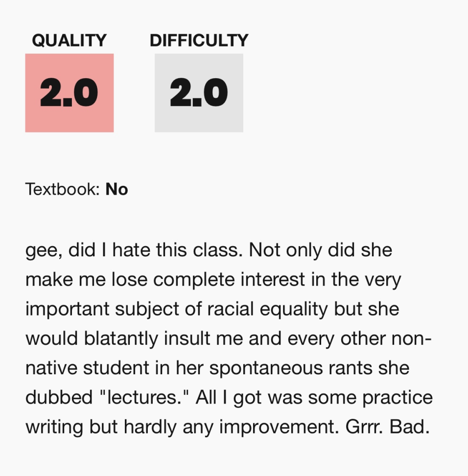468x476 pixels.
Task: Click the gray difficulty score box
Action: click(x=199, y=93)
